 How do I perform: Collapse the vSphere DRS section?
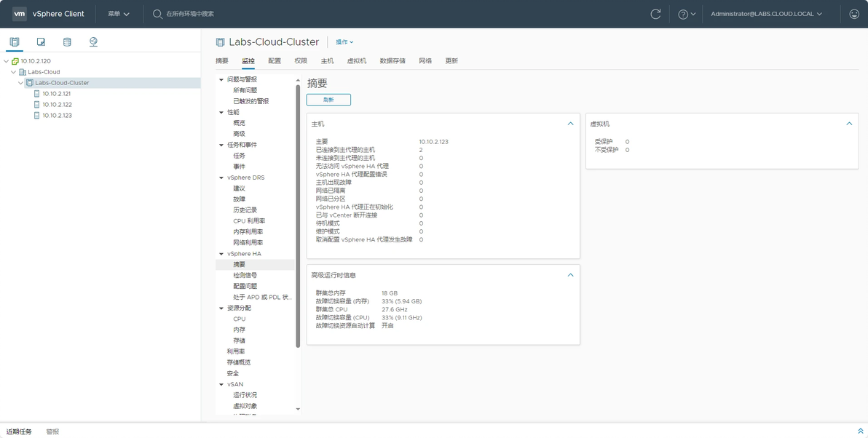click(x=221, y=178)
